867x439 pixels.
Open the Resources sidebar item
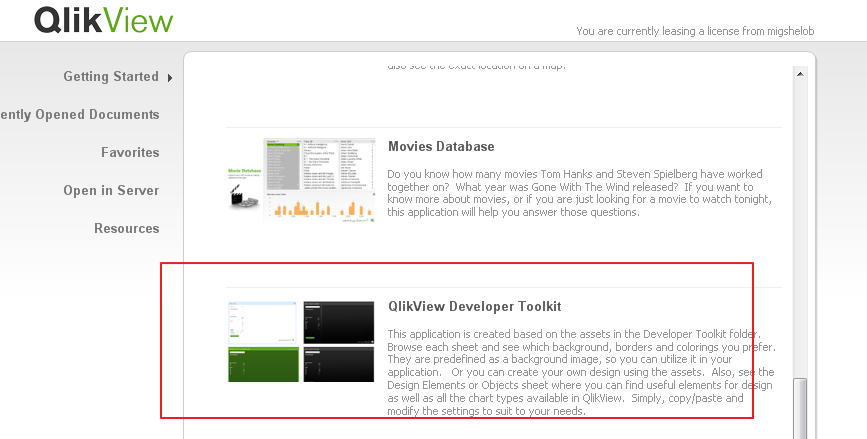click(x=127, y=228)
